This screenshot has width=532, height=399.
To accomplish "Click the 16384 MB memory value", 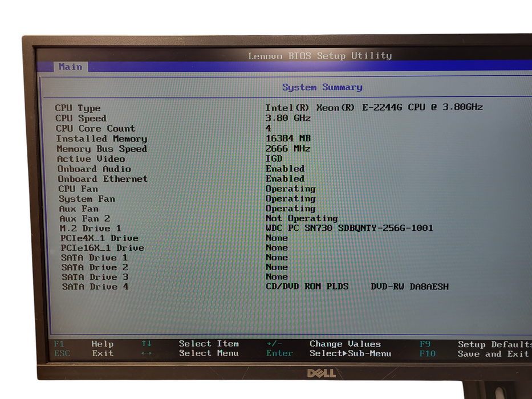I will tap(288, 138).
